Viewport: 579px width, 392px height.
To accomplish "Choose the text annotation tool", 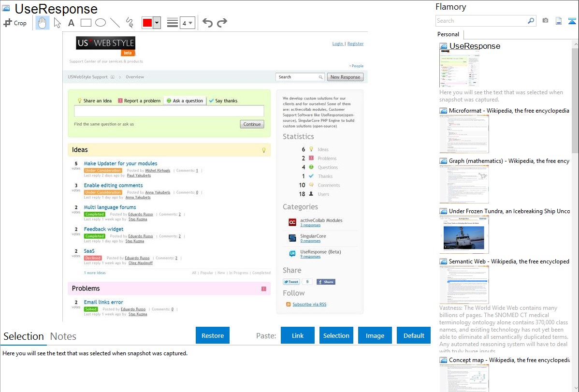I will pos(71,23).
